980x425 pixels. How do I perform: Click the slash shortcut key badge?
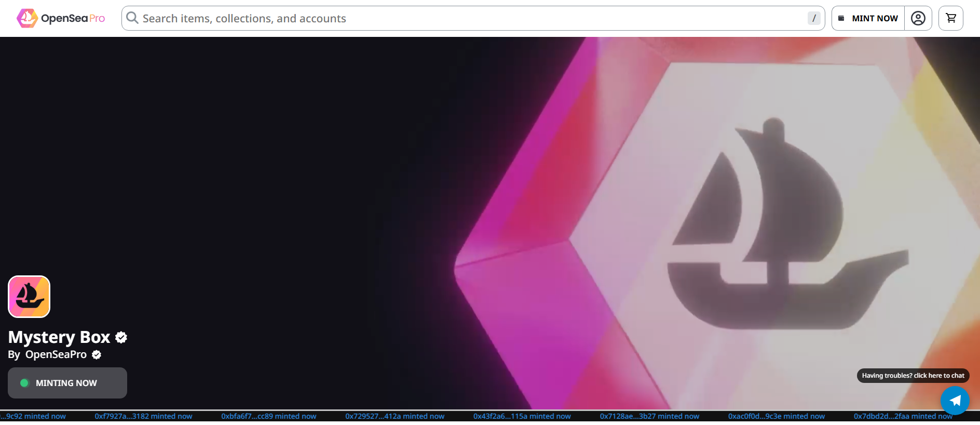click(x=814, y=18)
